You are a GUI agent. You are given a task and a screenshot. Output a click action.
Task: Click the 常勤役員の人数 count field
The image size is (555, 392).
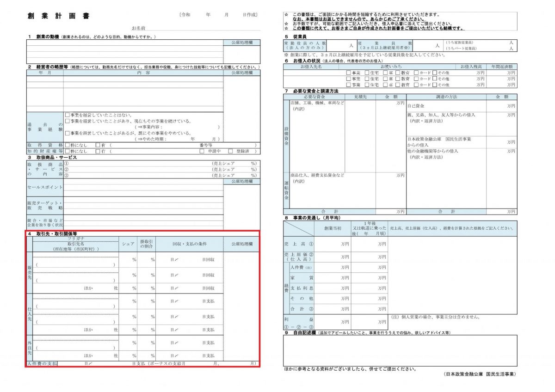tap(342, 45)
